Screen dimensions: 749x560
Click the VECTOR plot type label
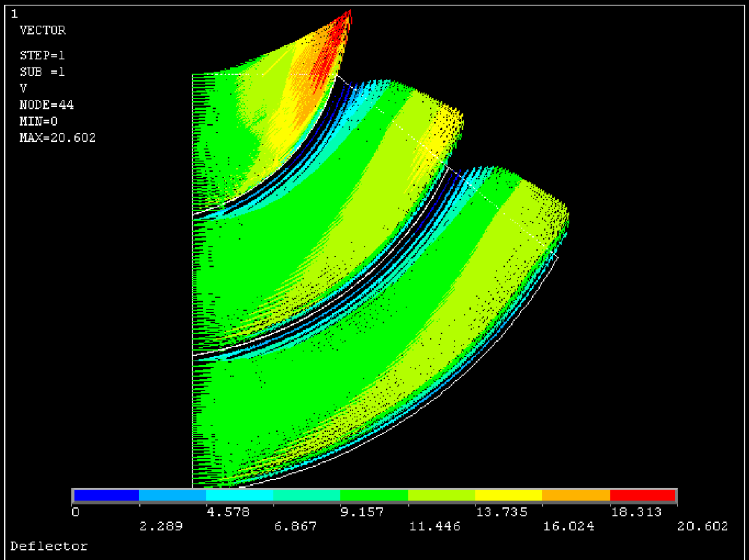point(43,30)
